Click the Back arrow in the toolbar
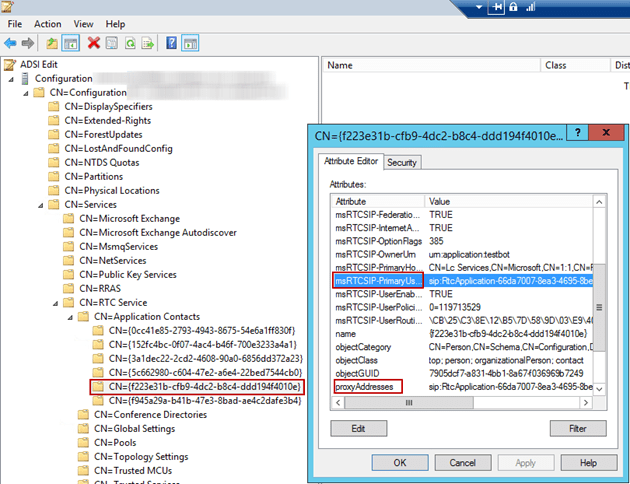The width and height of the screenshot is (630, 484). [10, 43]
